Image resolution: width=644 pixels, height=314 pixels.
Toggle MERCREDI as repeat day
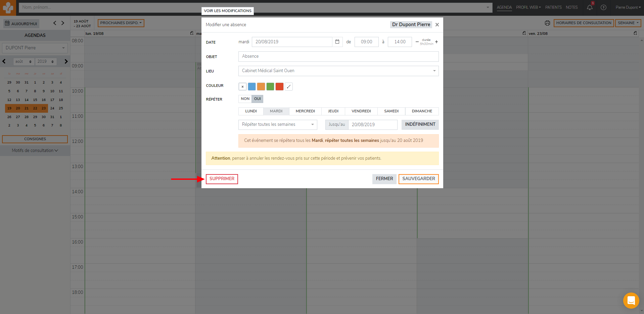[x=305, y=111]
